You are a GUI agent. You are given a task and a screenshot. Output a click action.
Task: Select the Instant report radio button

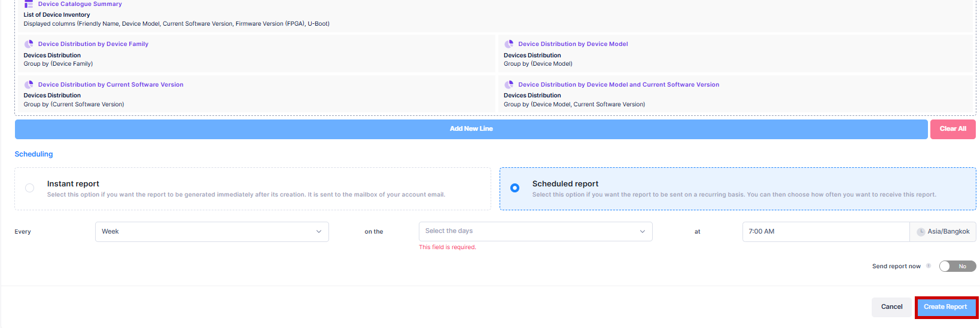pos(29,188)
